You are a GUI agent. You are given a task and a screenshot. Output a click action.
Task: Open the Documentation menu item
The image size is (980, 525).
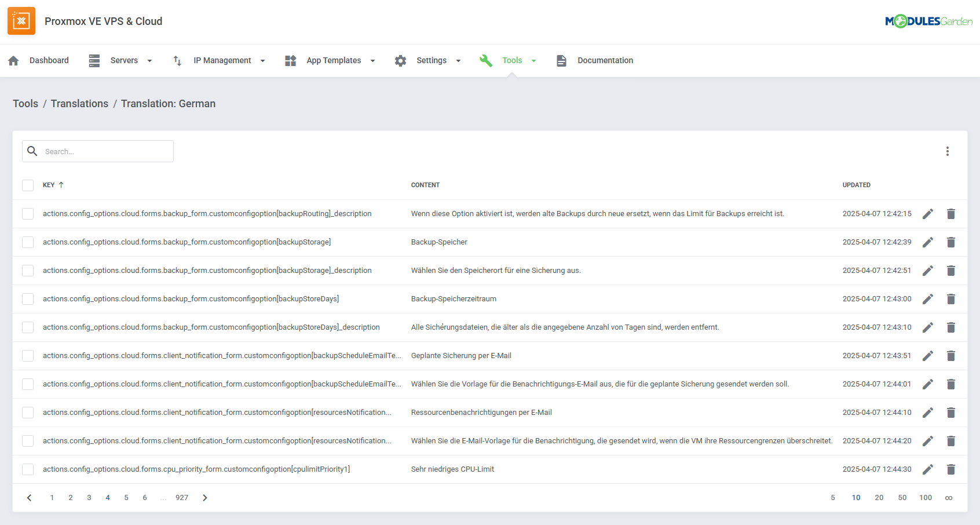[x=605, y=60]
